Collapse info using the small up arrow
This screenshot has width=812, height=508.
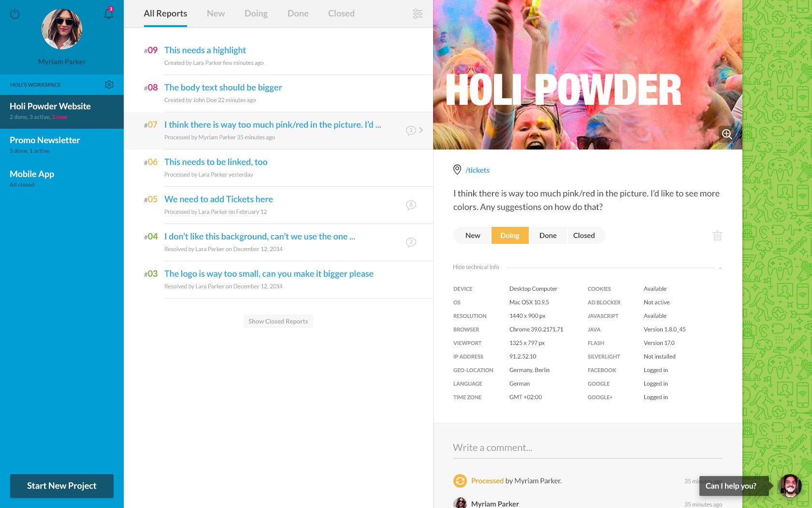point(721,267)
